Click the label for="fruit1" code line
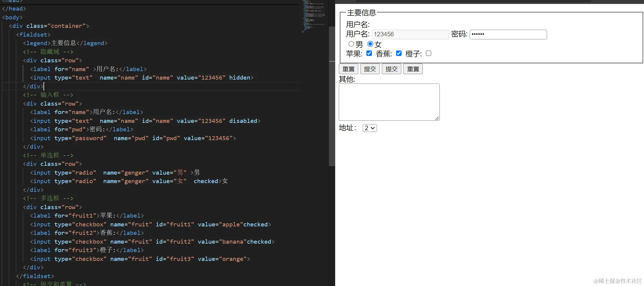The height and width of the screenshot is (286, 644). click(x=87, y=215)
